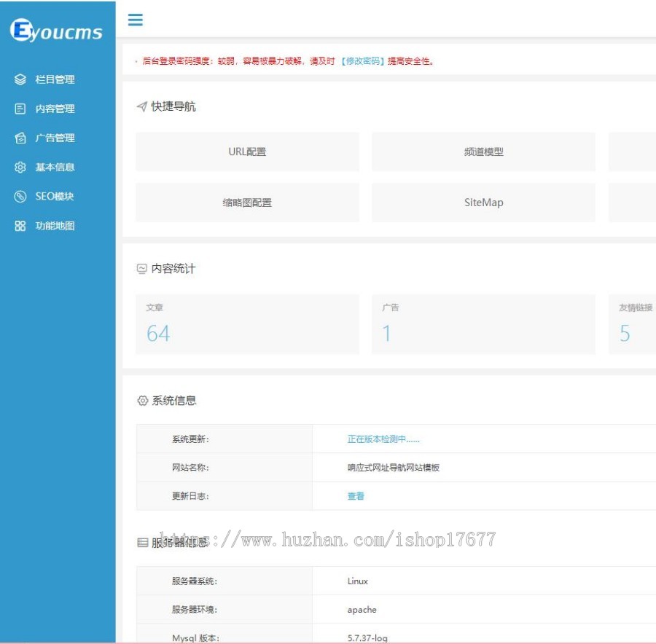Click the 功能地图 grid icon

click(20, 226)
